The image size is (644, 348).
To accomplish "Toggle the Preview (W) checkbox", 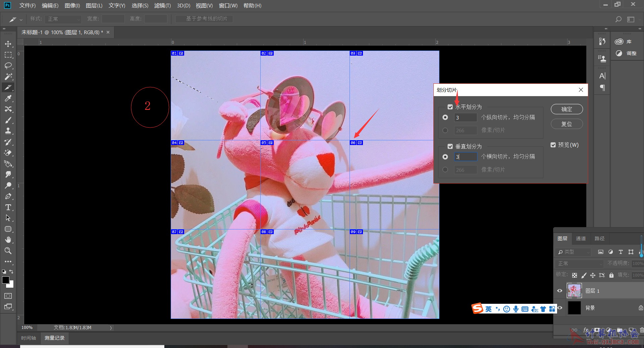I will coord(553,145).
